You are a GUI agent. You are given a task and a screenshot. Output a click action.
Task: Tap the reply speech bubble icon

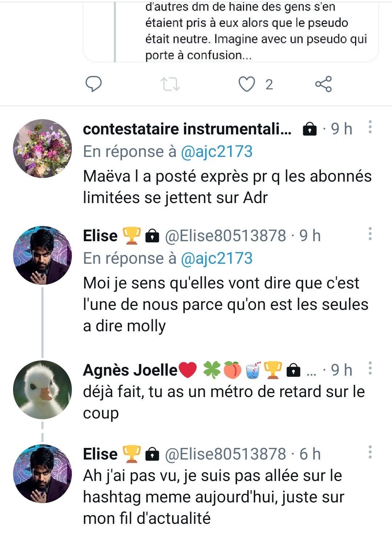click(93, 84)
